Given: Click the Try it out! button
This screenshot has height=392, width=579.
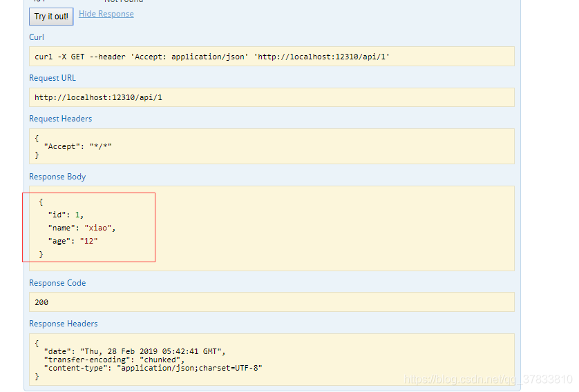Looking at the screenshot, I should pos(51,17).
